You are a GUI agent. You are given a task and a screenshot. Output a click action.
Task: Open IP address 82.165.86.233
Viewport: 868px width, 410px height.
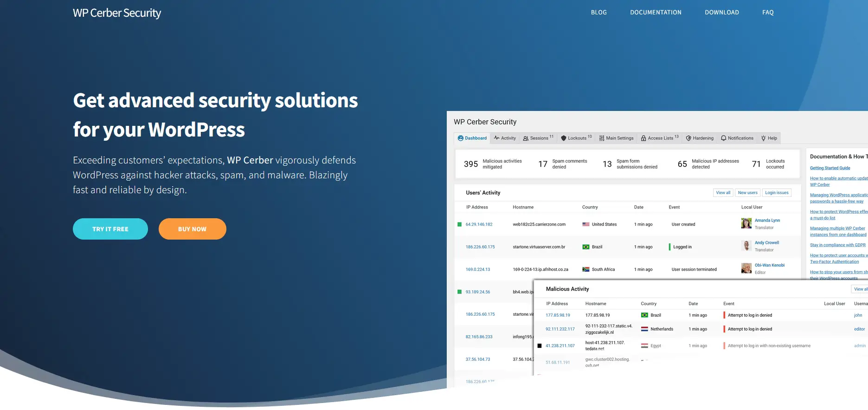click(479, 337)
